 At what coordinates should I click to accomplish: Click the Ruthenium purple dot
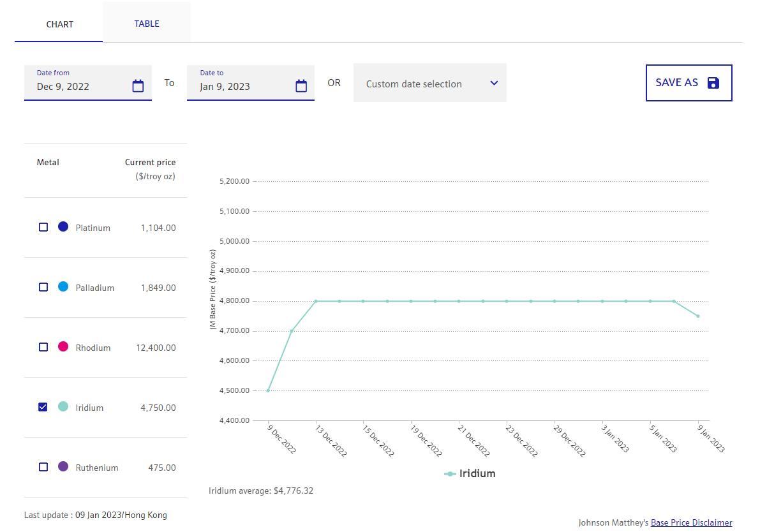point(63,466)
